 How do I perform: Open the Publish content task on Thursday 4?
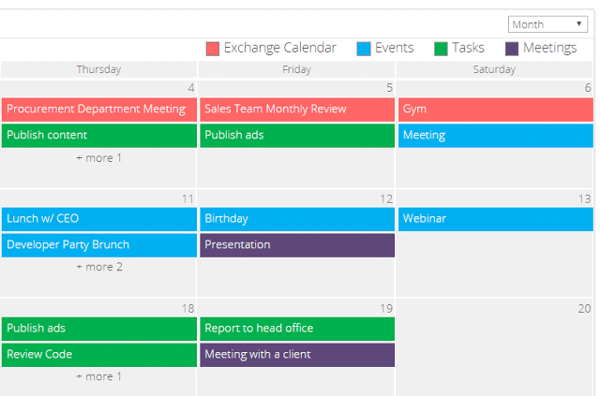pyautogui.click(x=99, y=135)
